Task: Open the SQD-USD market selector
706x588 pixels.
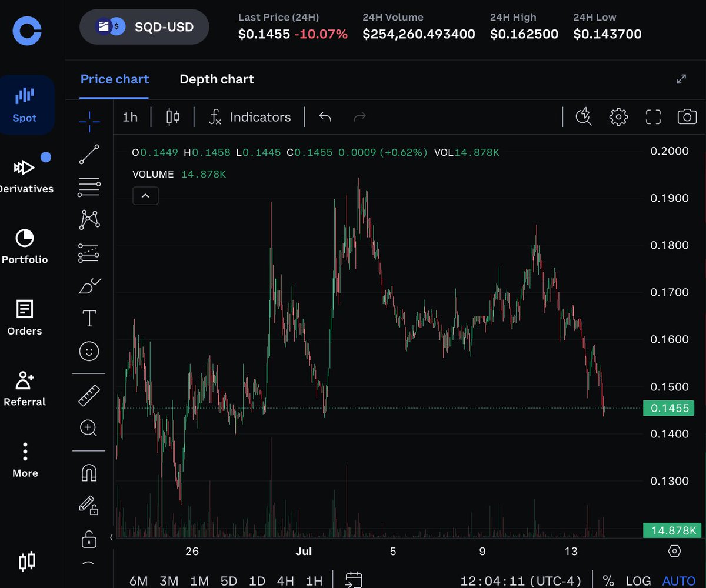Action: tap(144, 26)
